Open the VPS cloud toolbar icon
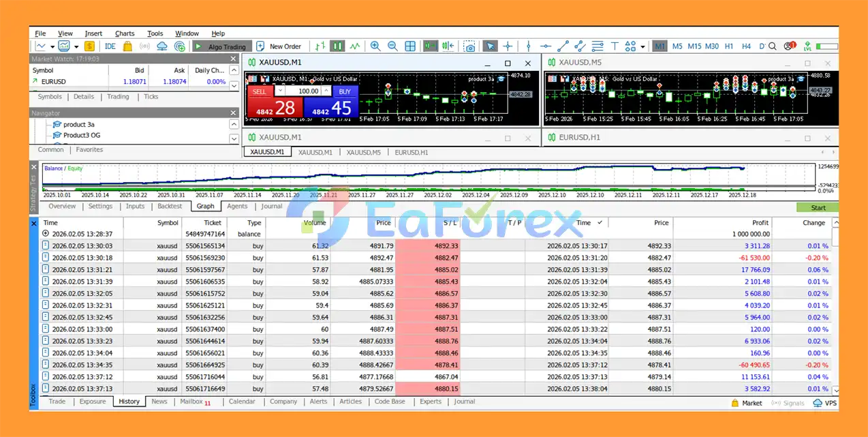The height and width of the screenshot is (437, 868). click(162, 46)
